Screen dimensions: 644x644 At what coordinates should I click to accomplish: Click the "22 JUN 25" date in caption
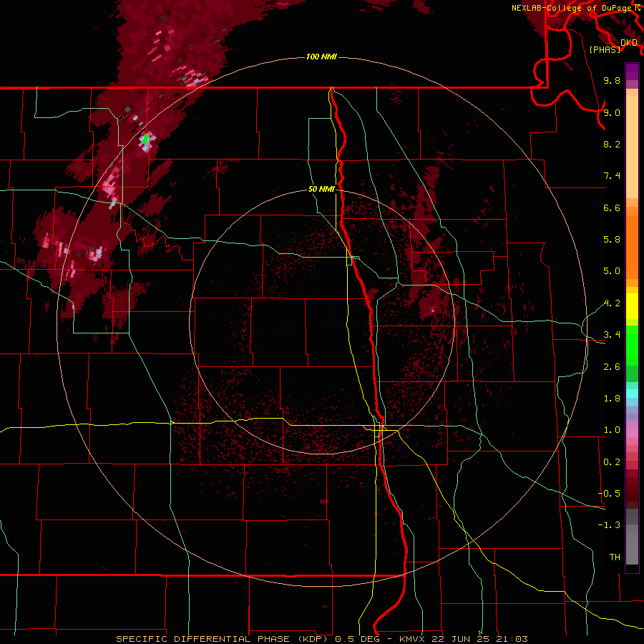462,639
